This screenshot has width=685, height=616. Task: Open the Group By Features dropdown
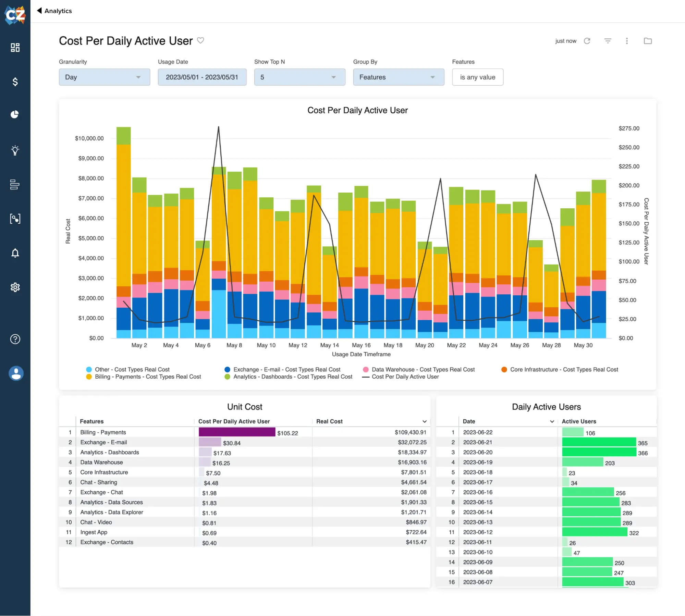(399, 77)
